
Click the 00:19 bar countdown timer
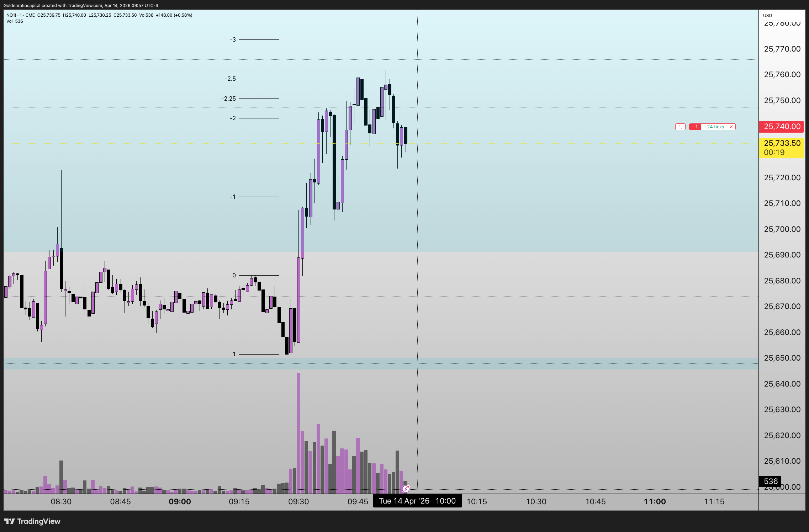(x=774, y=153)
